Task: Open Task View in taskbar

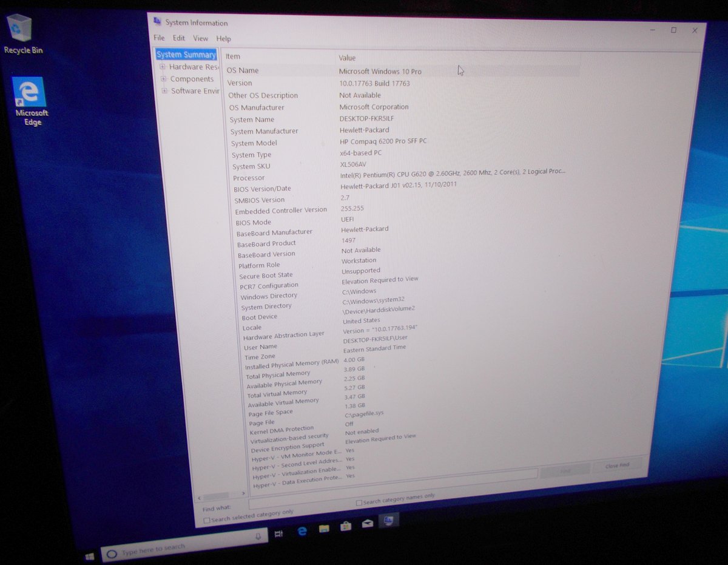Action: coord(279,534)
